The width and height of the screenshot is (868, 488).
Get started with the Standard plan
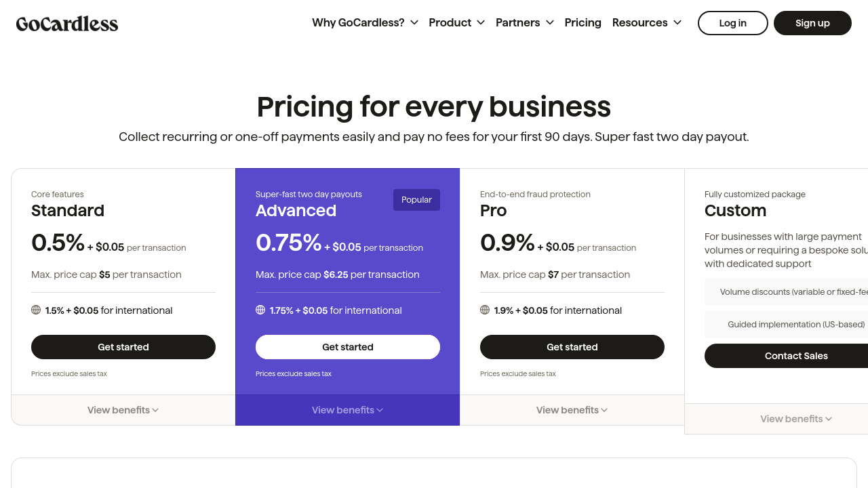123,347
